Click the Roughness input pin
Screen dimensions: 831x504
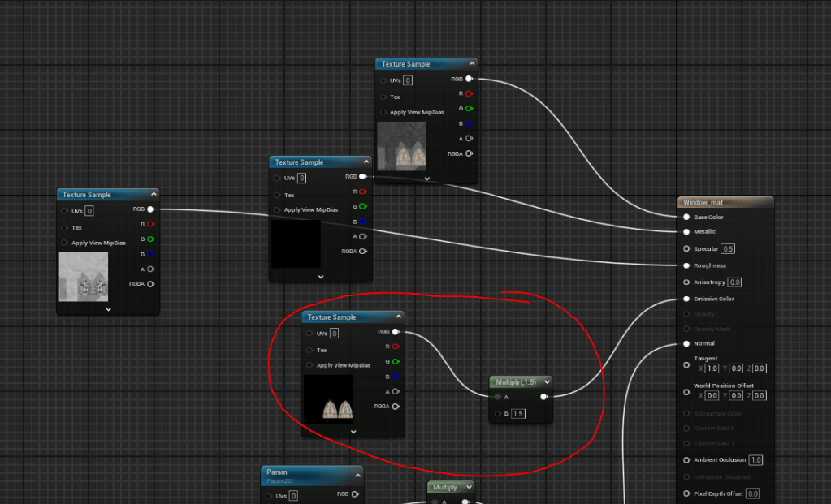[x=687, y=265]
